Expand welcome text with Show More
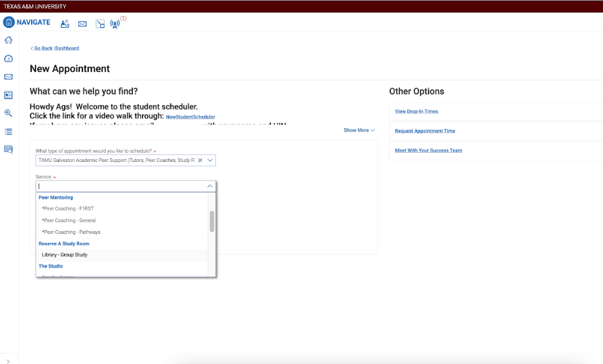Screen dimensions: 603x364 (359, 130)
